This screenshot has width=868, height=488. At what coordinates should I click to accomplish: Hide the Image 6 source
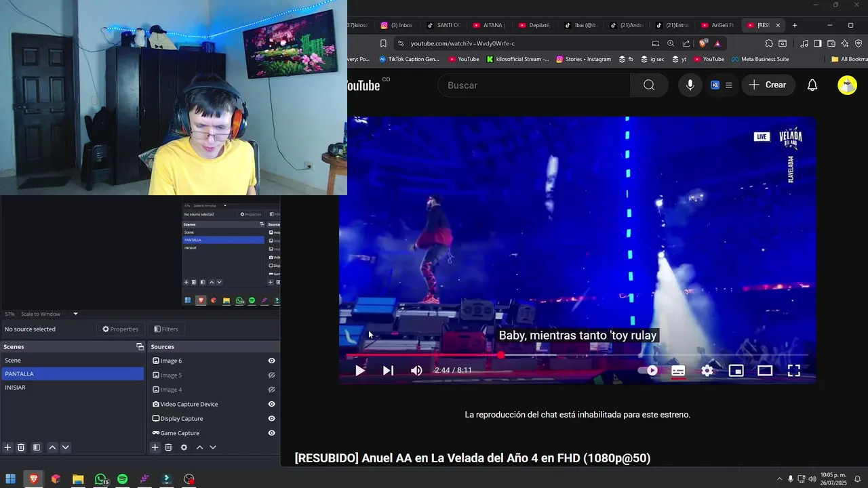(271, 361)
